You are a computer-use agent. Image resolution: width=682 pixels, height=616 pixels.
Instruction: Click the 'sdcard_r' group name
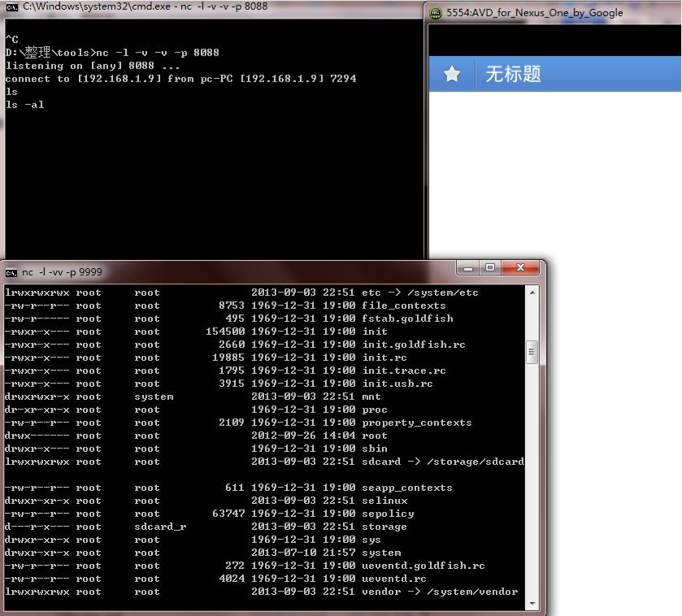point(160,527)
